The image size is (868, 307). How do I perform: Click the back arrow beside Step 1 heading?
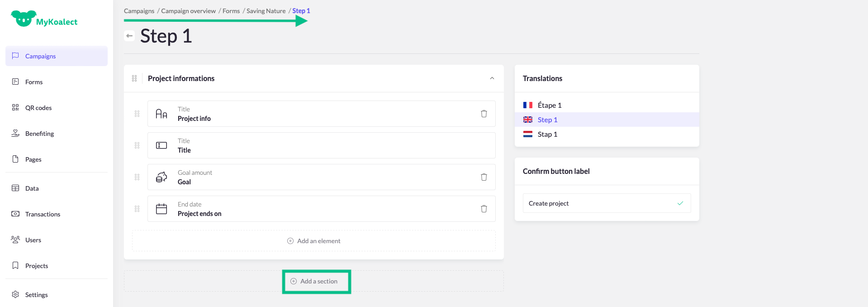point(129,36)
